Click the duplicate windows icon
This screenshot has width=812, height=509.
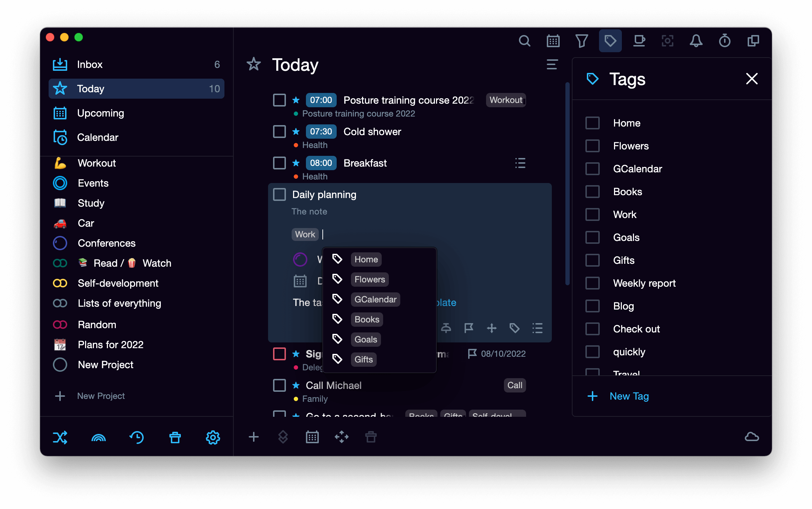753,41
